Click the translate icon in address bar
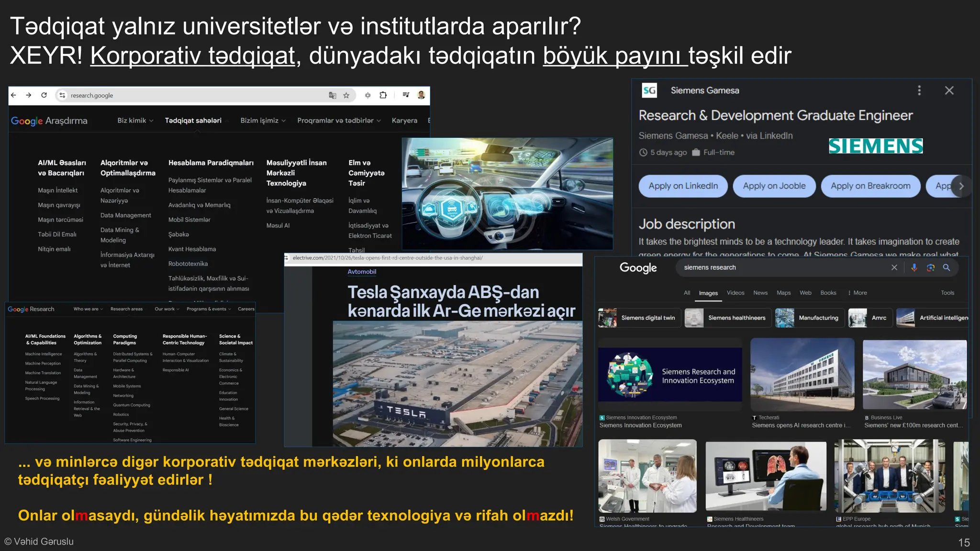Image resolution: width=980 pixels, height=551 pixels. 333,95
